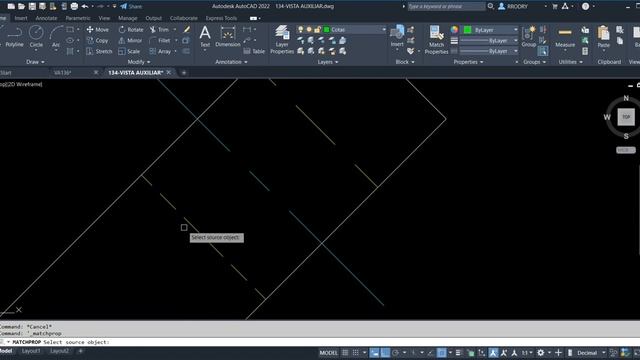This screenshot has width=640, height=360.
Task: Insert a Table
Action: pyautogui.click(x=254, y=51)
